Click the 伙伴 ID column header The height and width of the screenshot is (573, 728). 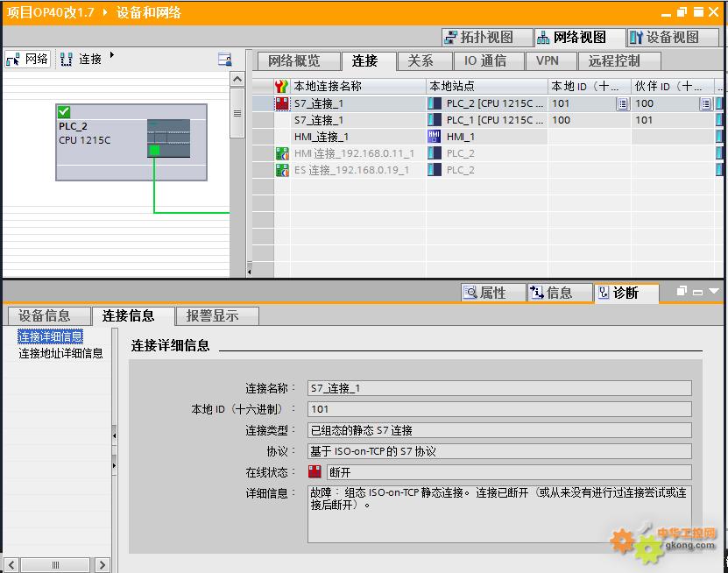point(673,86)
